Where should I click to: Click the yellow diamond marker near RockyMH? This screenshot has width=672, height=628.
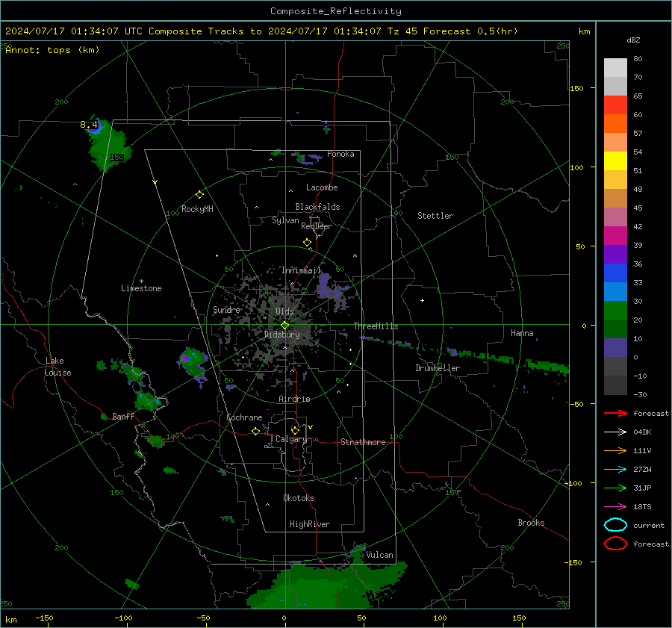[x=199, y=195]
